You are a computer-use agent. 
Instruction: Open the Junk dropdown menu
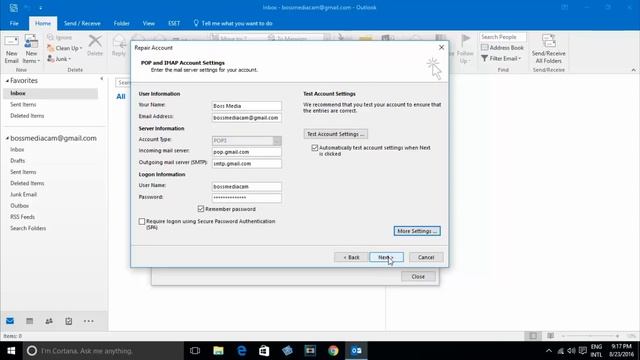pyautogui.click(x=59, y=59)
